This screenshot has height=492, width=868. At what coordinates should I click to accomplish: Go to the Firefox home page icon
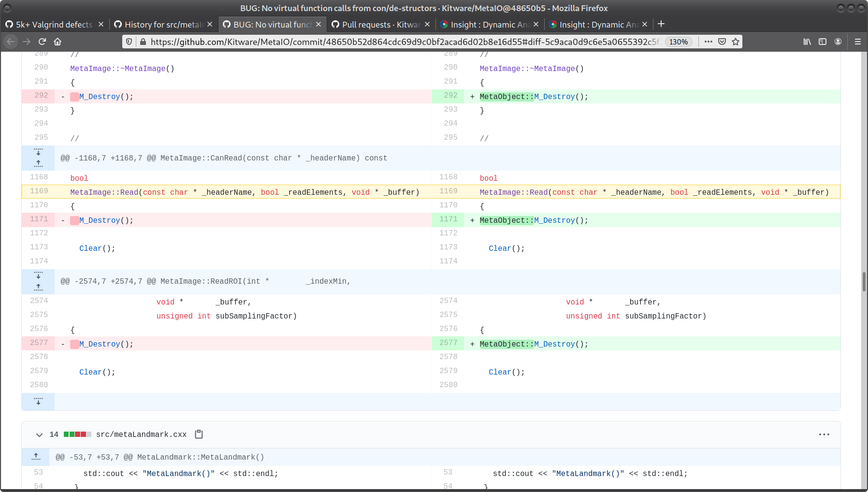(58, 42)
